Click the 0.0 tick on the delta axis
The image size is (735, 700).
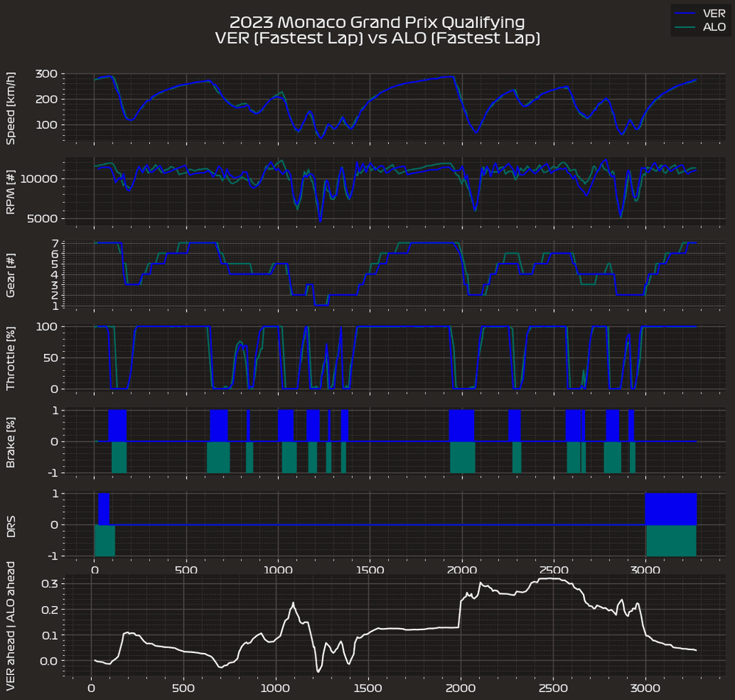click(49, 661)
